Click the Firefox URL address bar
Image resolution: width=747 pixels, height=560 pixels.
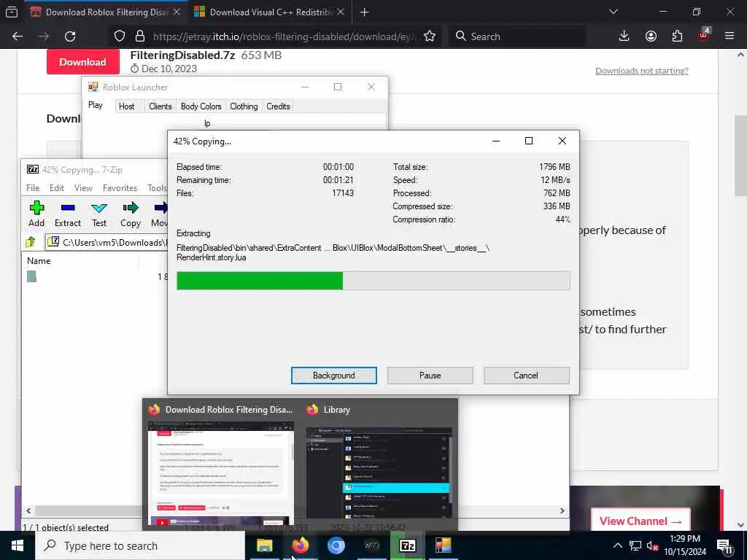click(285, 36)
